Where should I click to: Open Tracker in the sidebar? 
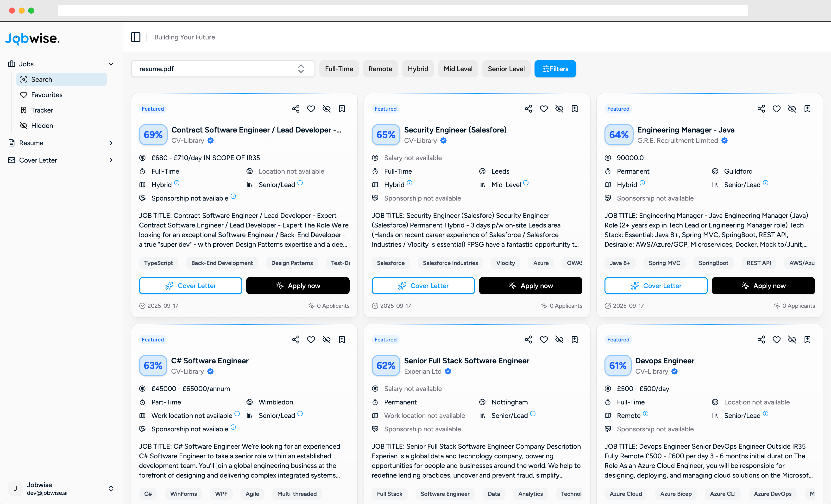point(61,110)
